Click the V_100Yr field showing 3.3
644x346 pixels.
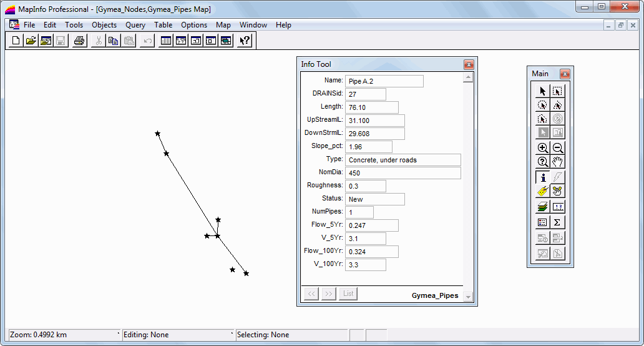(x=366, y=265)
